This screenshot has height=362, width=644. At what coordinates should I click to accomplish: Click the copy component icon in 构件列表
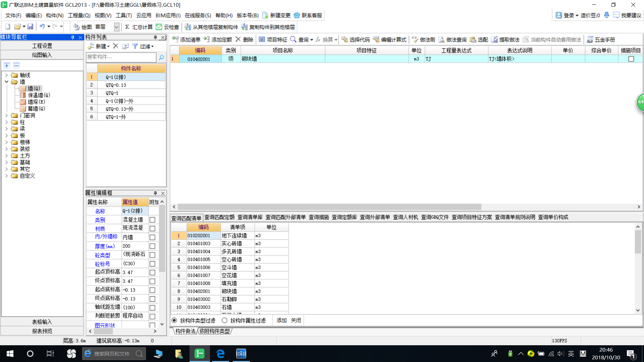[x=125, y=46]
